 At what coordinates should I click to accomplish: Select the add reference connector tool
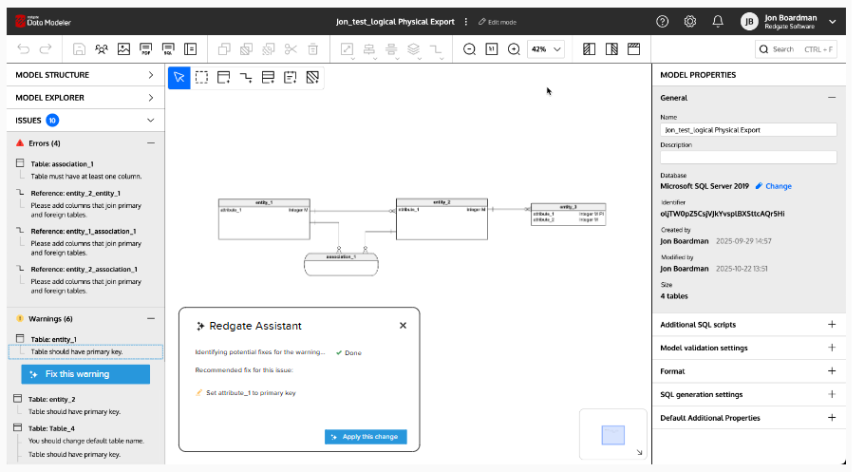(246, 77)
